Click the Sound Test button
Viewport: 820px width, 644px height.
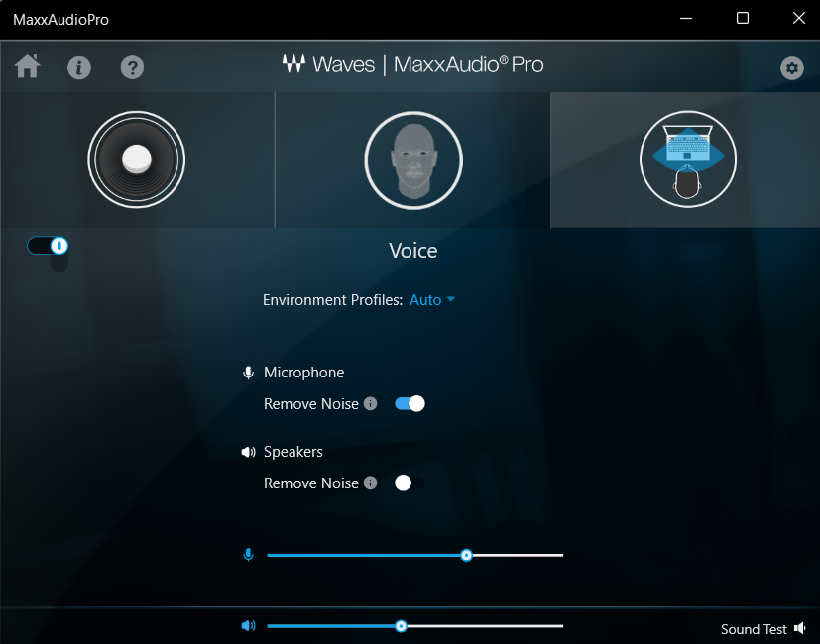[x=754, y=628]
